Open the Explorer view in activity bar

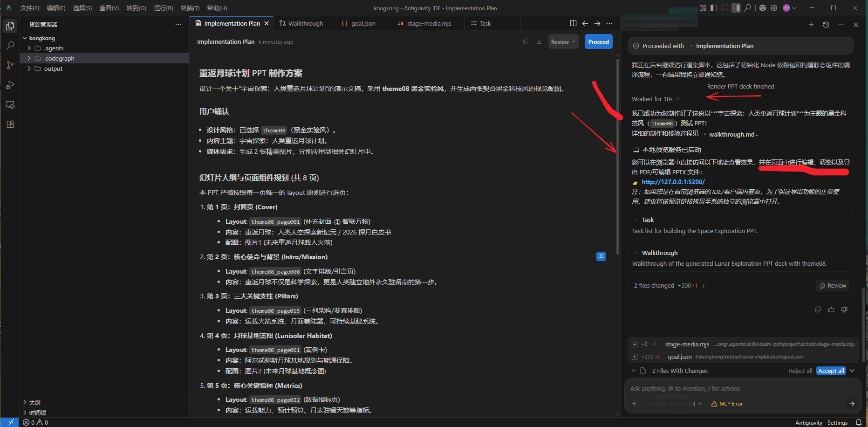click(10, 26)
